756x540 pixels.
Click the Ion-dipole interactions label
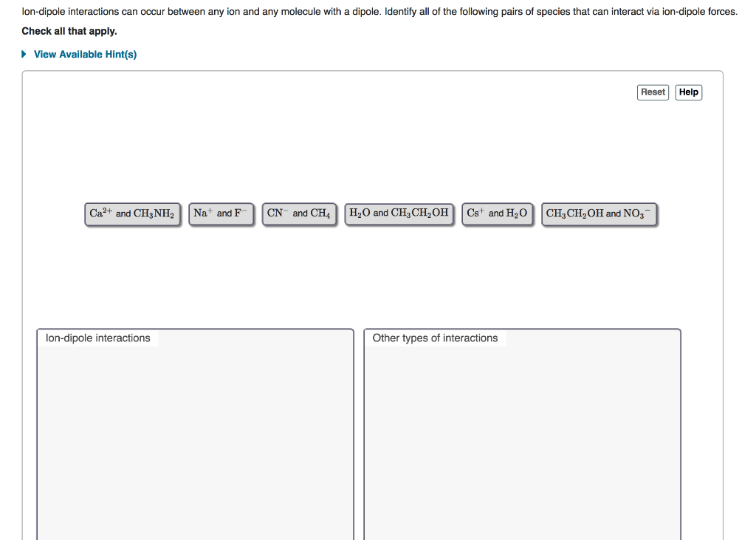point(97,338)
